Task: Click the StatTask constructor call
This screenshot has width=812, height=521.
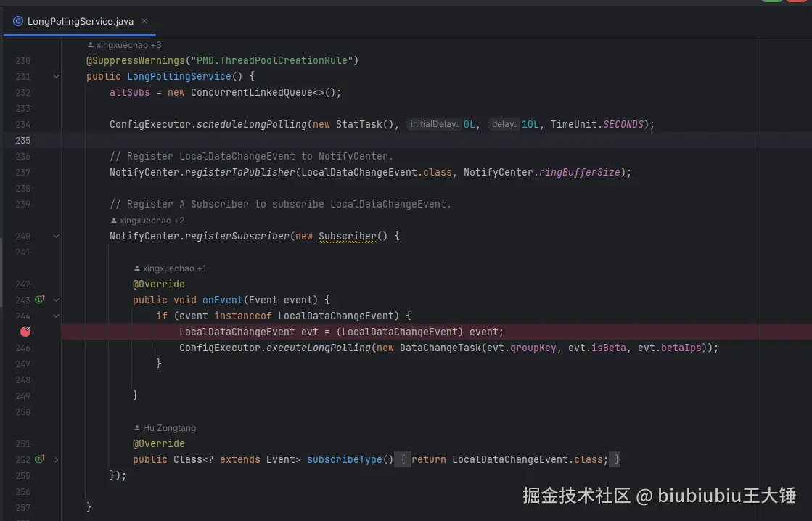Action: [x=359, y=124]
